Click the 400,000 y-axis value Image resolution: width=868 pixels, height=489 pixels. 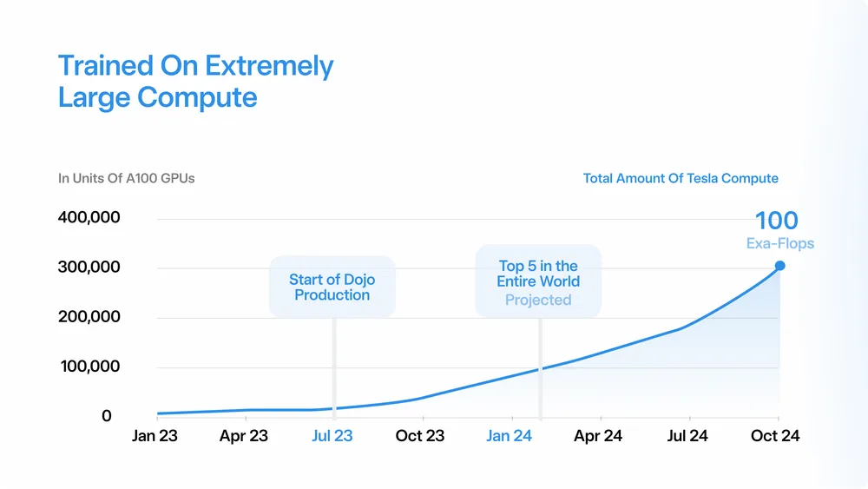[89, 217]
